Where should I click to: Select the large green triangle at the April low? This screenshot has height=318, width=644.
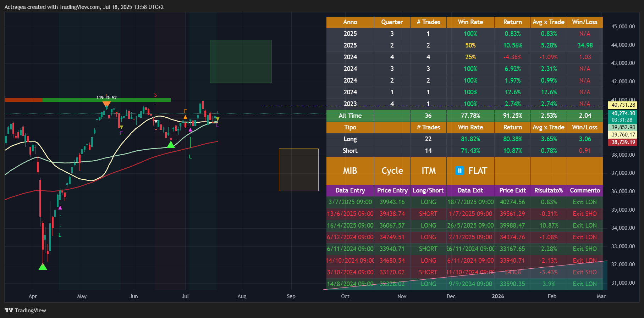click(x=43, y=266)
